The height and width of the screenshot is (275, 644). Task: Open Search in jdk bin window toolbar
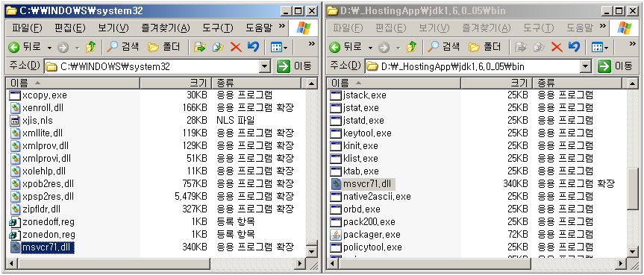[x=443, y=48]
